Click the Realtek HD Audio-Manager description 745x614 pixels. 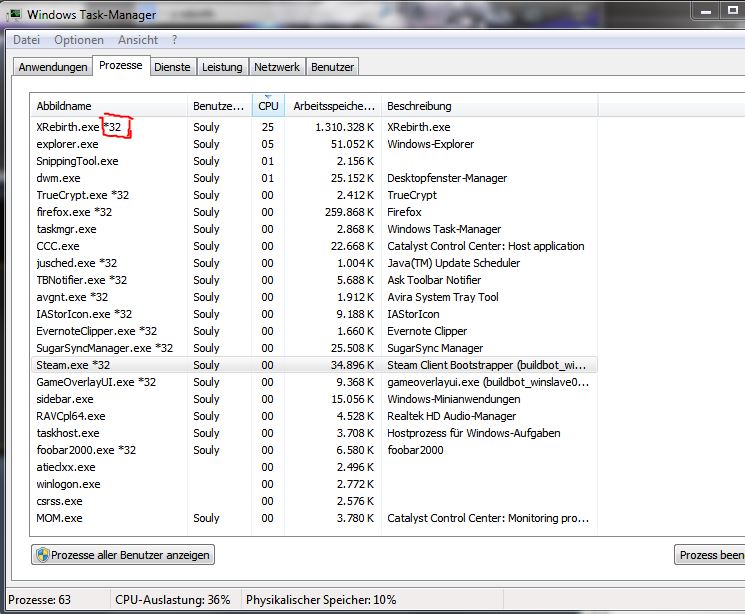[x=451, y=416]
